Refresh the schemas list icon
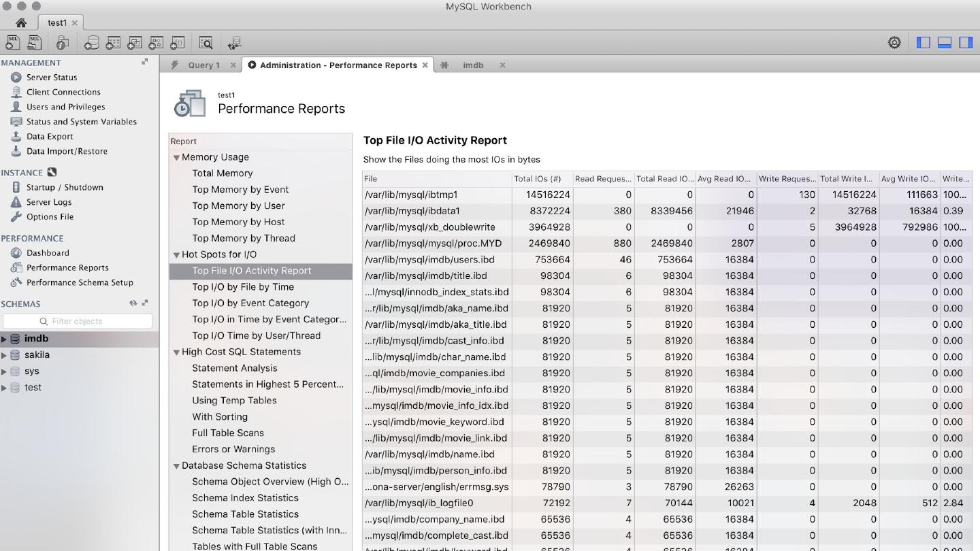The height and width of the screenshot is (551, 980). [133, 303]
